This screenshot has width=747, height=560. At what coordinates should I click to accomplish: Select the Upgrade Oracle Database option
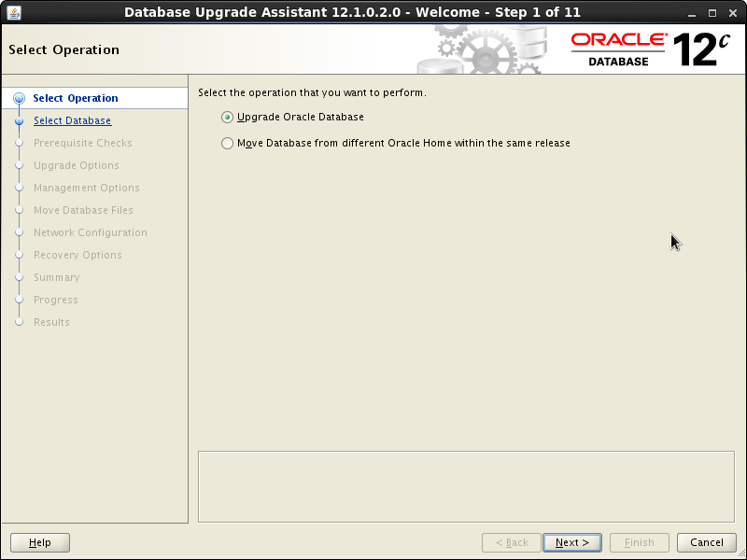[x=226, y=117]
